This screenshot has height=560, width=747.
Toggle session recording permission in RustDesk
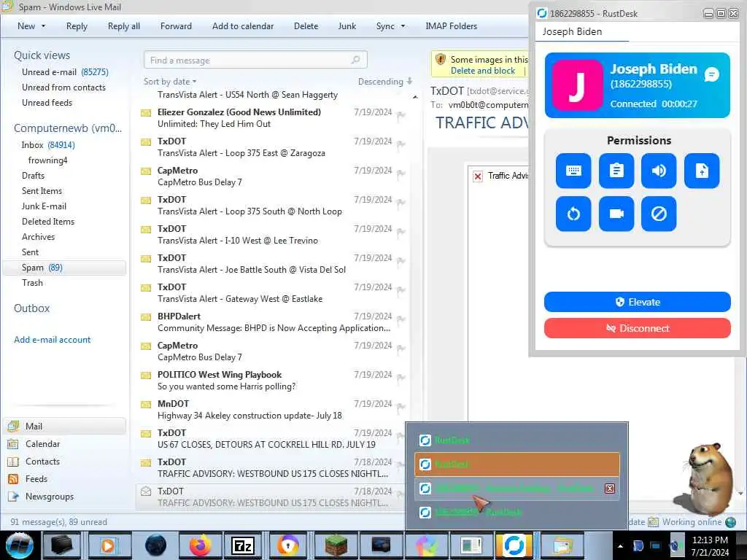[x=616, y=214]
